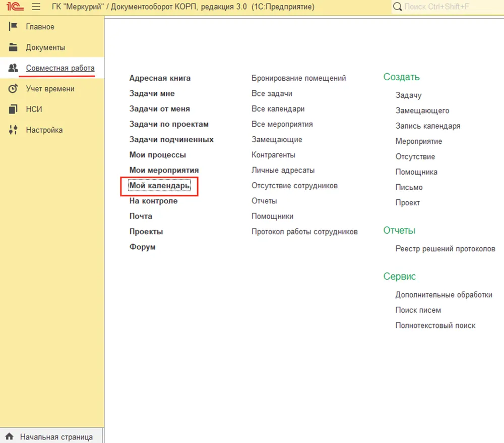Screen dimensions: 504x443
Task: Create a new Письмо
Action: coord(409,187)
